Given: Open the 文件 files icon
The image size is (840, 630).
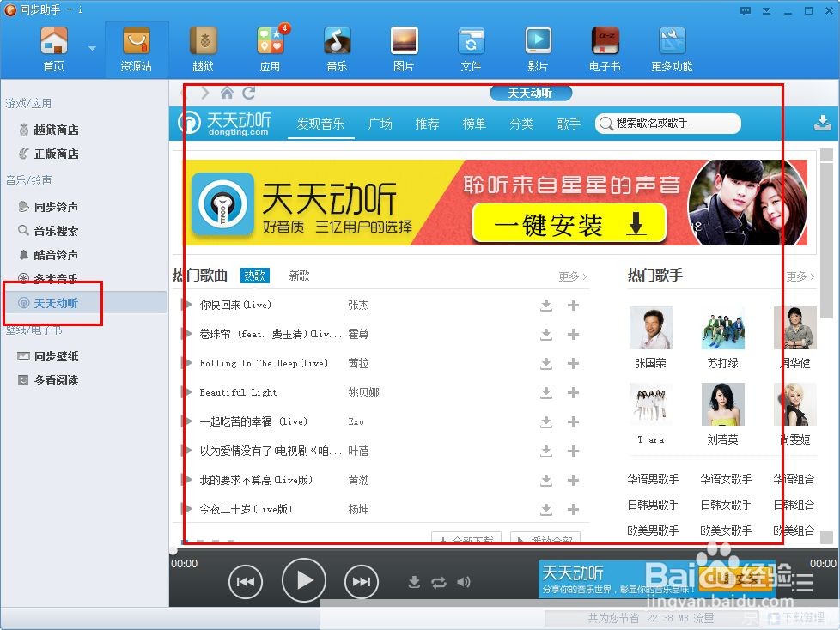Looking at the screenshot, I should tap(471, 49).
